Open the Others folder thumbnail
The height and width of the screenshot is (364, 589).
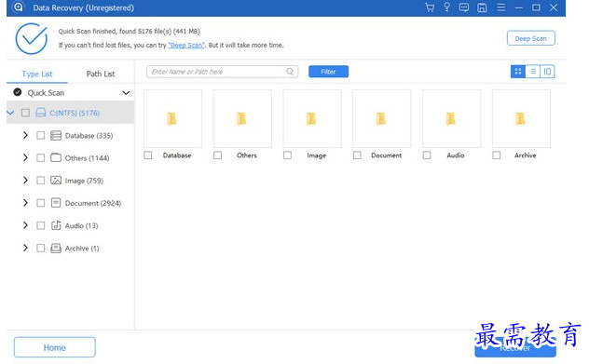point(242,118)
